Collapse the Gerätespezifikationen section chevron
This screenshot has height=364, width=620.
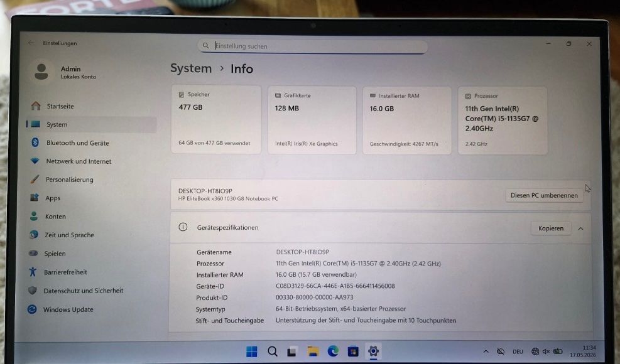click(x=580, y=228)
